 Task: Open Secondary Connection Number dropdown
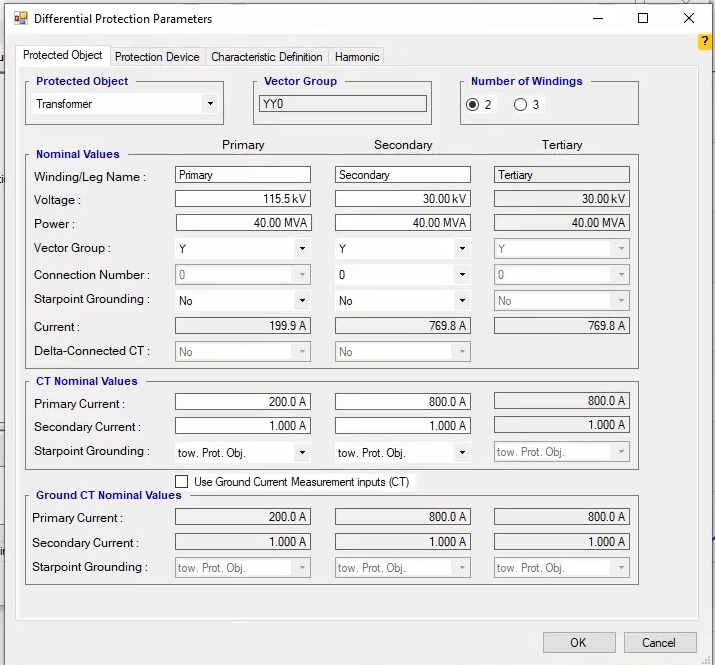coord(402,275)
